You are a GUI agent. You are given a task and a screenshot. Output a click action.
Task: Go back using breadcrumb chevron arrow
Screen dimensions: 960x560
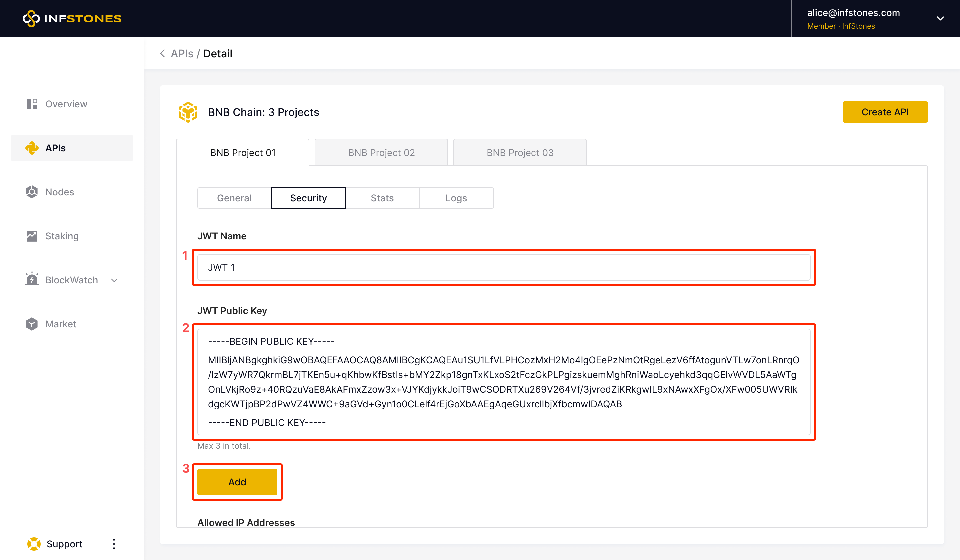click(163, 53)
